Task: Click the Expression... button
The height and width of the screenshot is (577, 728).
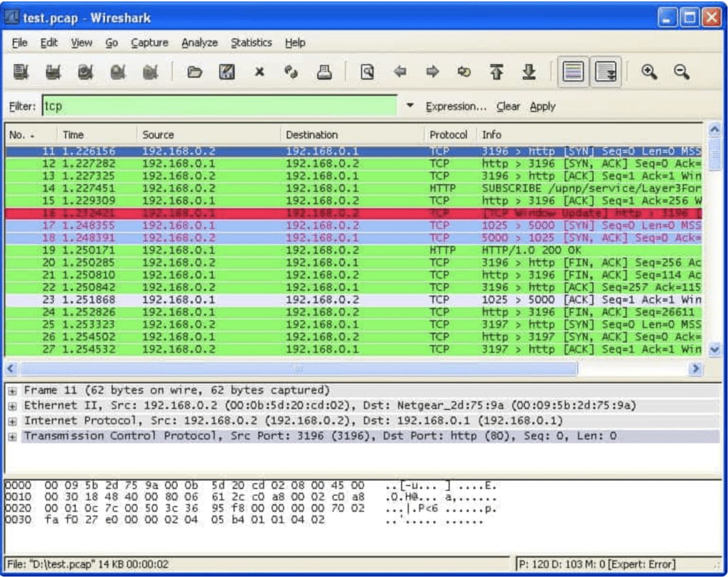Action: [456, 106]
